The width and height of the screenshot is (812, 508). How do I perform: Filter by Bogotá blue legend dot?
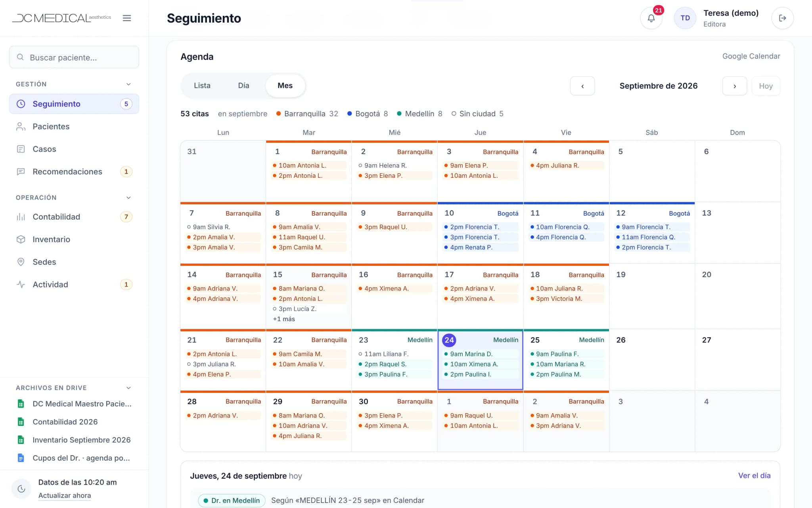[x=350, y=114]
